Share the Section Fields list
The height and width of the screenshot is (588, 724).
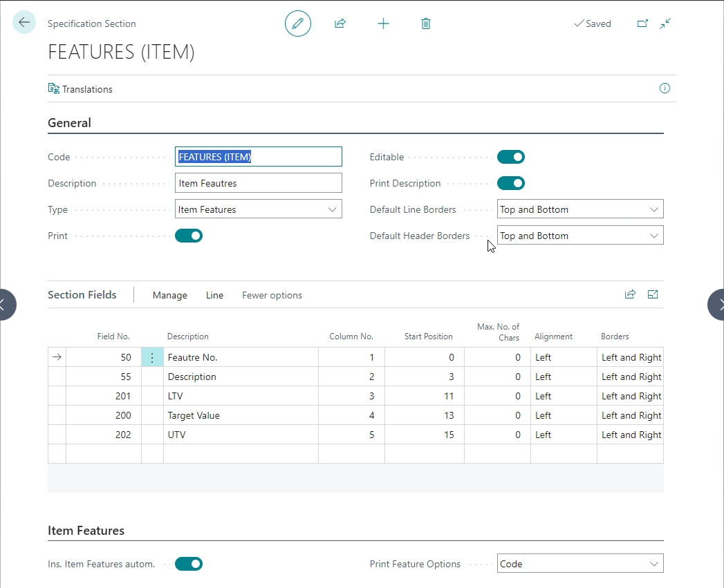click(x=630, y=294)
